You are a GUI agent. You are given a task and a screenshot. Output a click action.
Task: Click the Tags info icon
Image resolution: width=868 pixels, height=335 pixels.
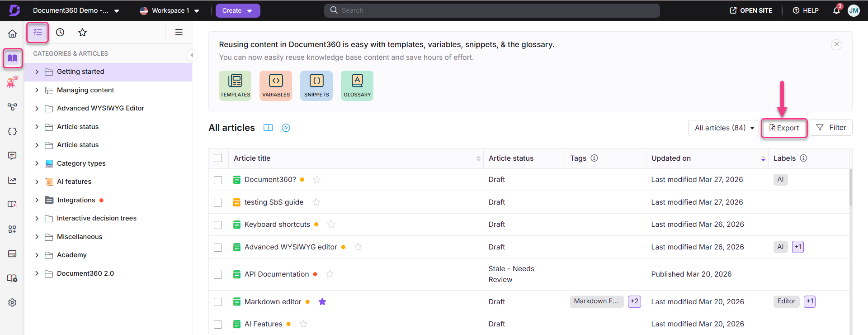coord(594,158)
